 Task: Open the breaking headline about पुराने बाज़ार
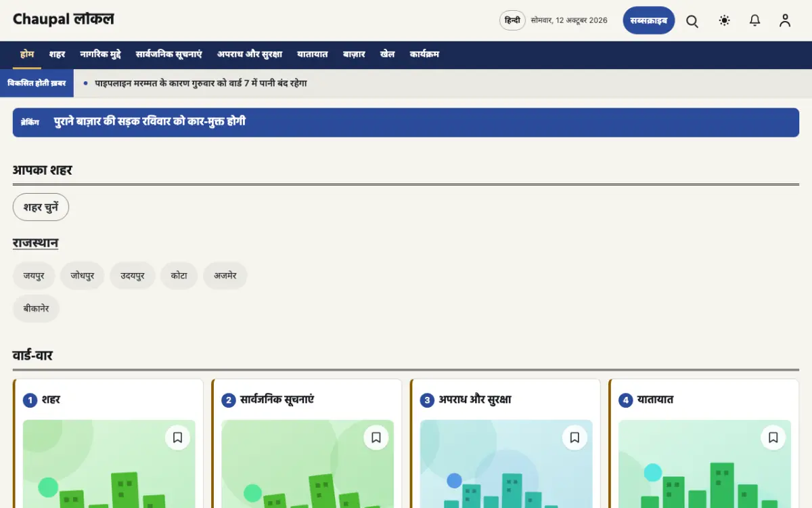coord(150,122)
